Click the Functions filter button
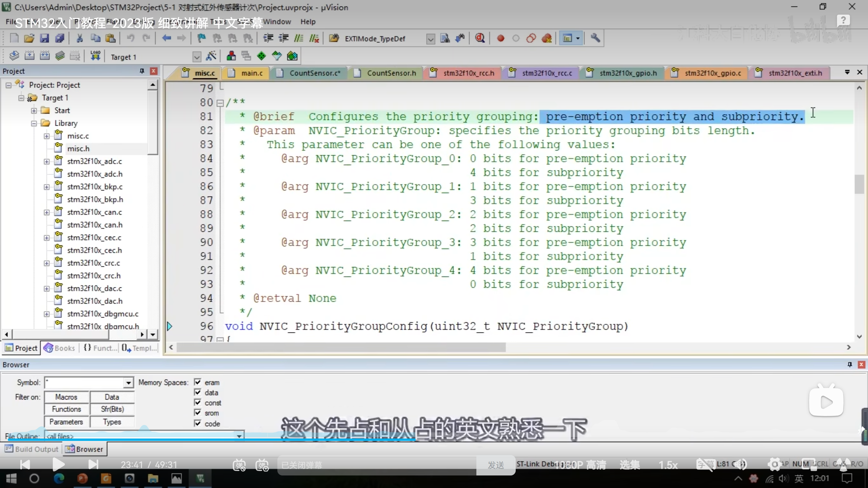The image size is (868, 488). point(66,409)
